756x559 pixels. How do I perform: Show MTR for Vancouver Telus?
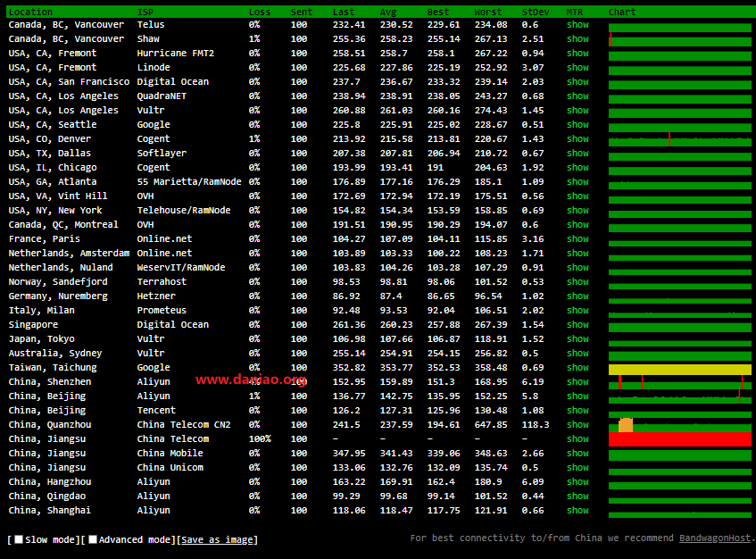tap(577, 25)
